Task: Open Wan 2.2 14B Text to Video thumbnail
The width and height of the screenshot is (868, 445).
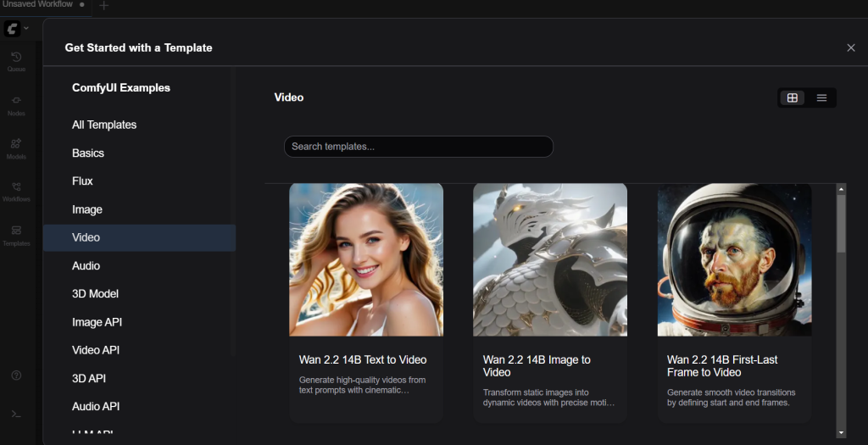Action: pos(366,259)
